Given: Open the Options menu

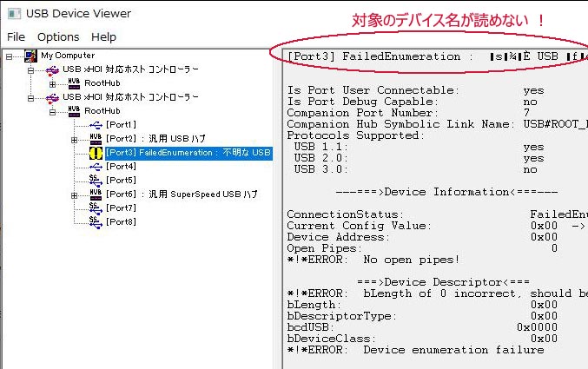Looking at the screenshot, I should click(58, 37).
